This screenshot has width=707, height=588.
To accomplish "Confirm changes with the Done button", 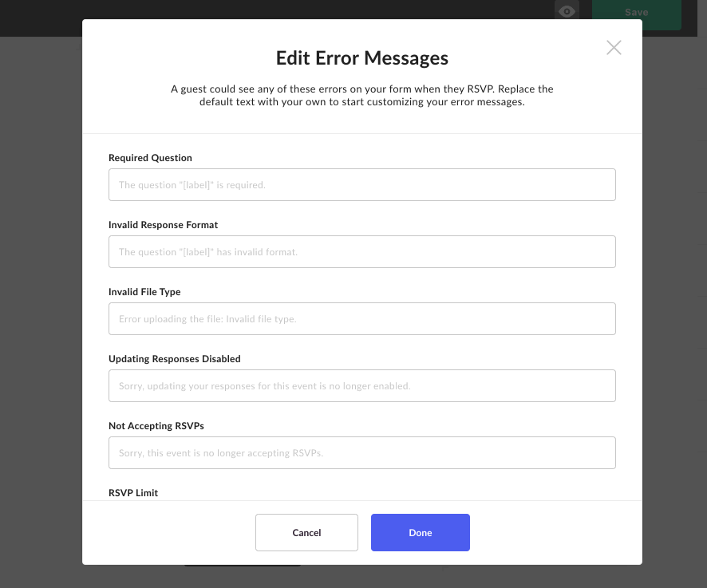I will [421, 532].
